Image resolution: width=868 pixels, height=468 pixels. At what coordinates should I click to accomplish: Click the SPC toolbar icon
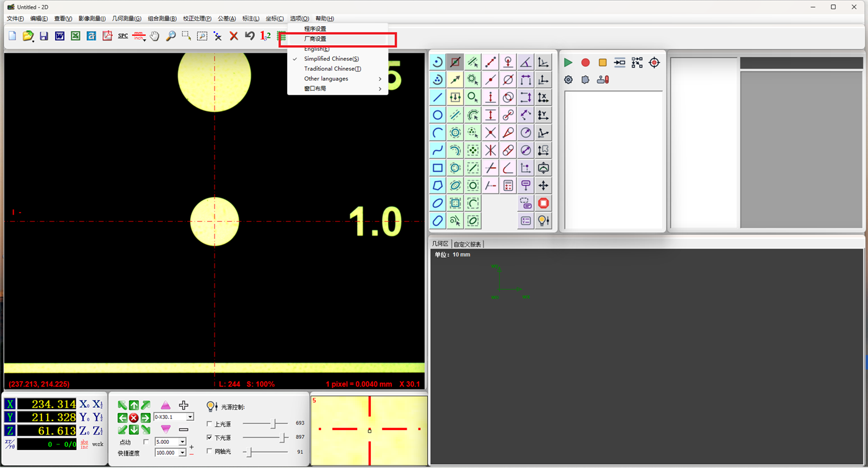click(123, 36)
